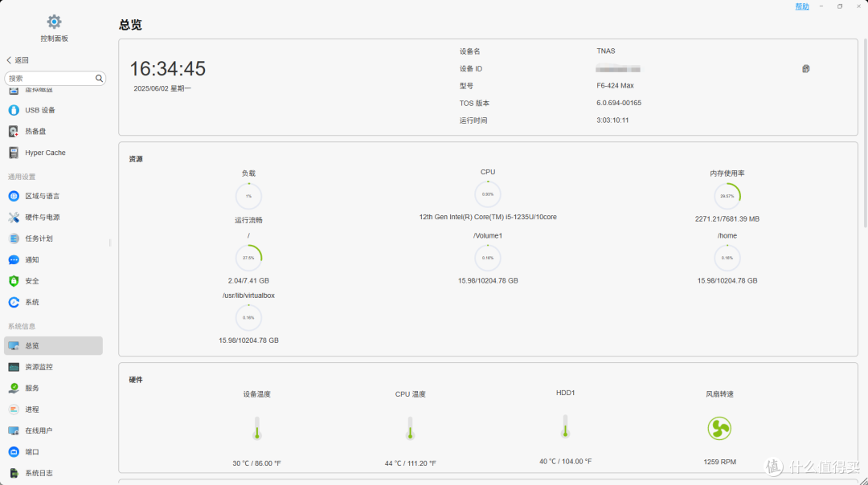Click the 区域与语言 globe icon

pyautogui.click(x=14, y=196)
